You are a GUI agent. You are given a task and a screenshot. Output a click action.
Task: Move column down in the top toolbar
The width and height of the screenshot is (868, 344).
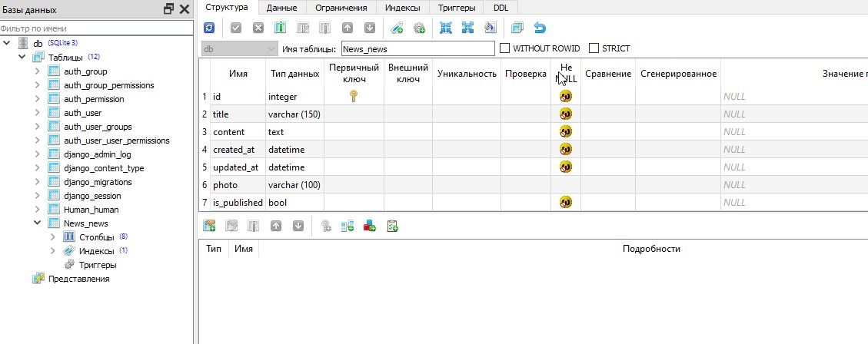click(x=370, y=27)
